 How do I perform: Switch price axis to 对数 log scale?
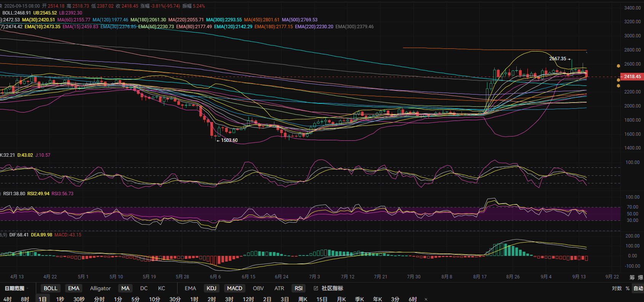tap(617, 288)
